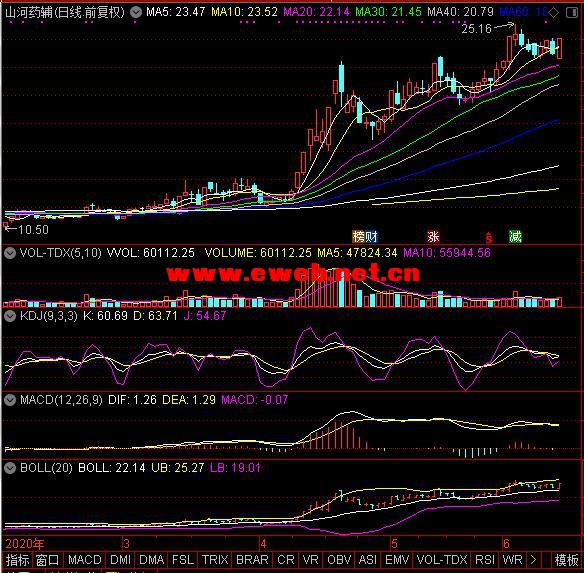Select the 窗口 tab
The width and height of the screenshot is (584, 573).
tap(47, 560)
